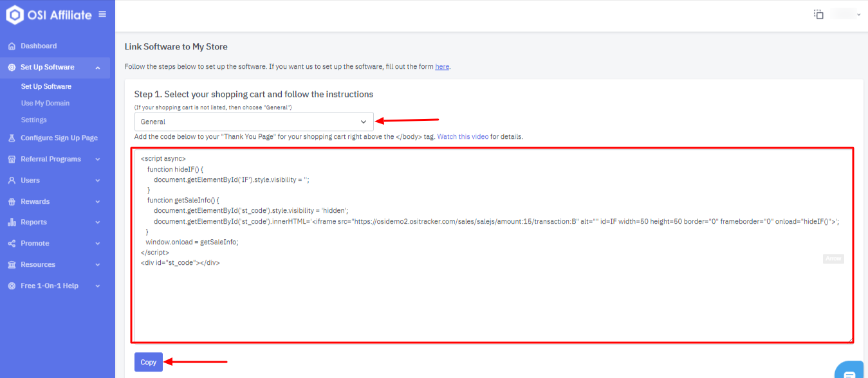The height and width of the screenshot is (378, 868).
Task: Collapse the Set Up Software menu chevron
Action: (x=98, y=67)
